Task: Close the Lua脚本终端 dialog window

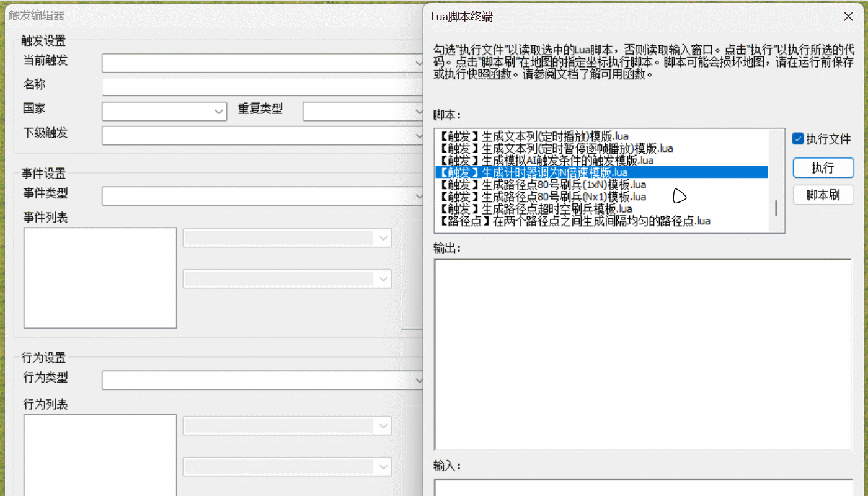Action: click(x=848, y=17)
